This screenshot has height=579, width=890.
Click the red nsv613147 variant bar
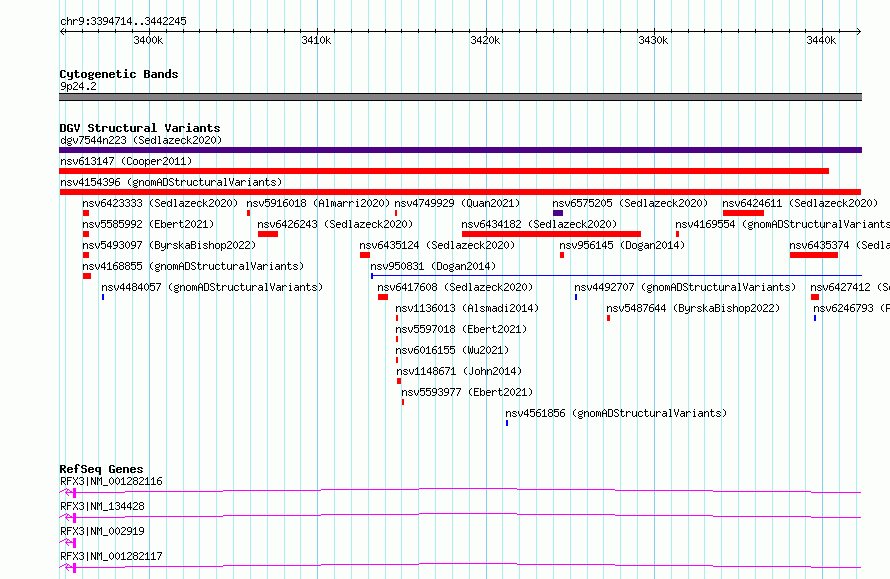444,171
